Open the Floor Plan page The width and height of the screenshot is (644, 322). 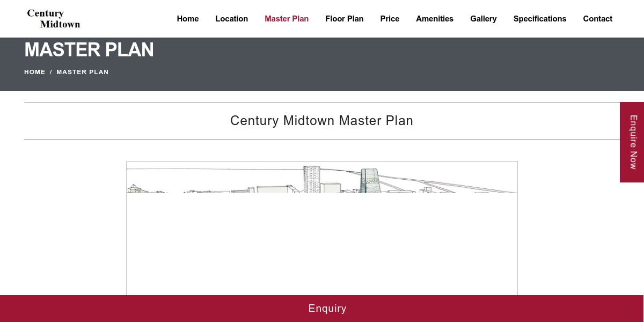pos(345,19)
